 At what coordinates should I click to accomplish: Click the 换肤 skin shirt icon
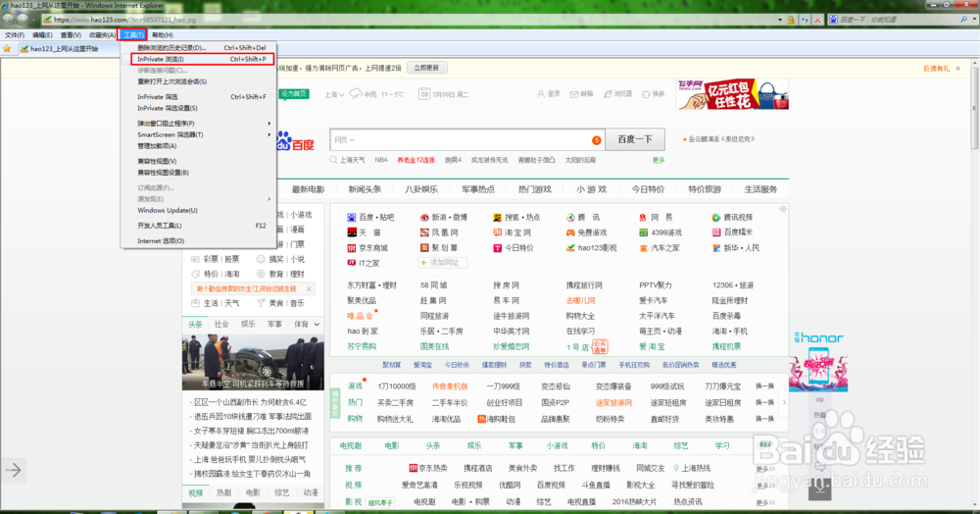[646, 94]
